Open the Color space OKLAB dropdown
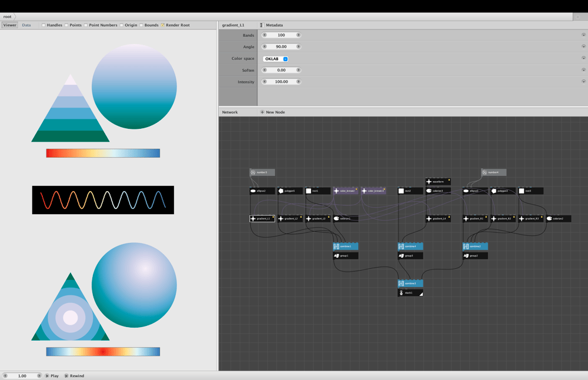 (276, 59)
